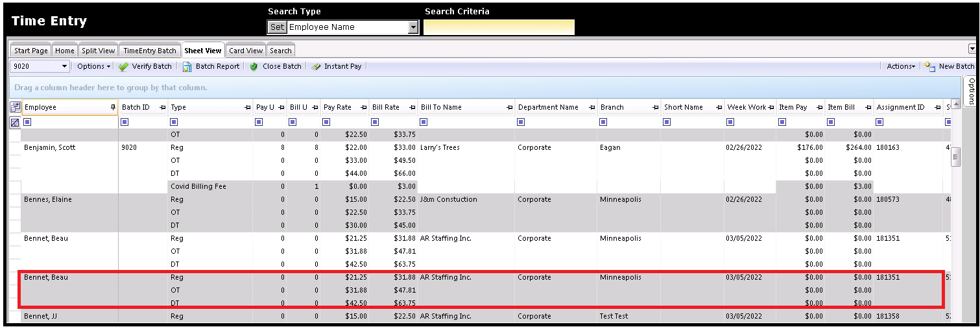Pin the Batch ID column
The image size is (980, 329).
click(x=162, y=108)
